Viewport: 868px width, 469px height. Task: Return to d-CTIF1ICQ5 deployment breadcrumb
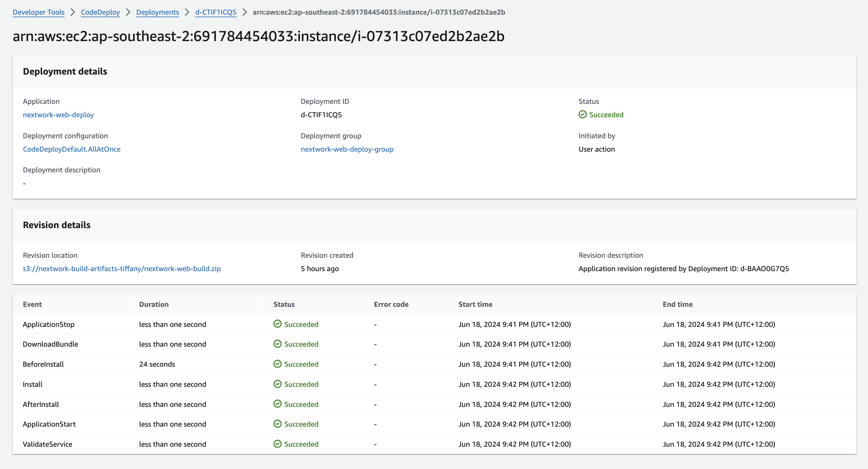216,12
